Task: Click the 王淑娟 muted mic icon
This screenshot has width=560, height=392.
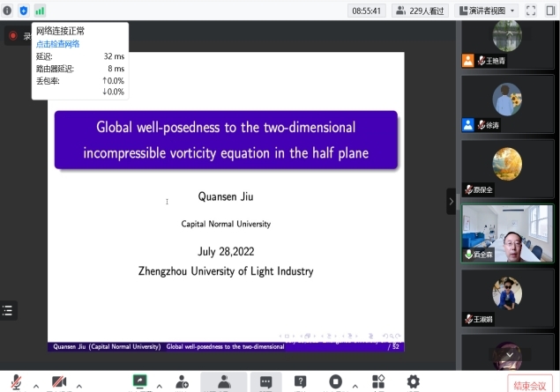Action: pyautogui.click(x=468, y=319)
